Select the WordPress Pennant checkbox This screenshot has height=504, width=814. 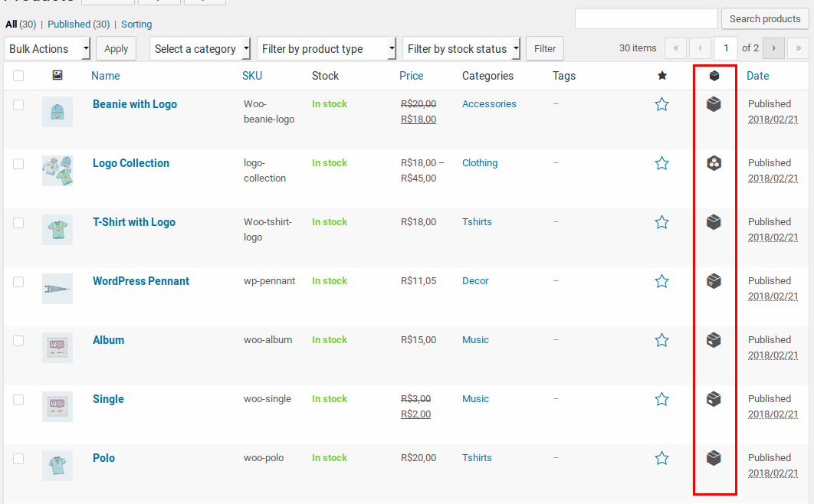18,282
